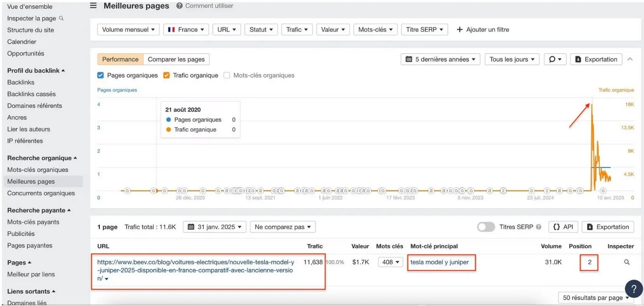The width and height of the screenshot is (644, 306).
Task: Click the API braces button
Action: click(x=563, y=227)
